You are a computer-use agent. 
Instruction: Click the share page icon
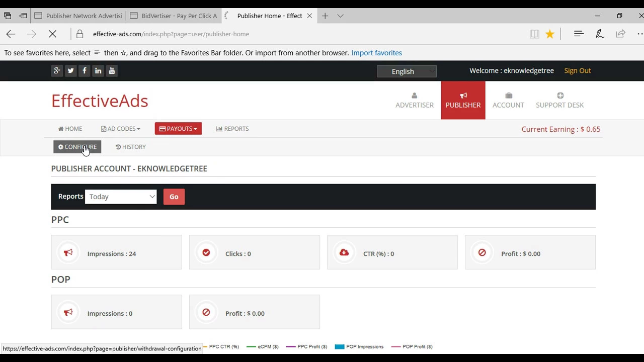[620, 34]
